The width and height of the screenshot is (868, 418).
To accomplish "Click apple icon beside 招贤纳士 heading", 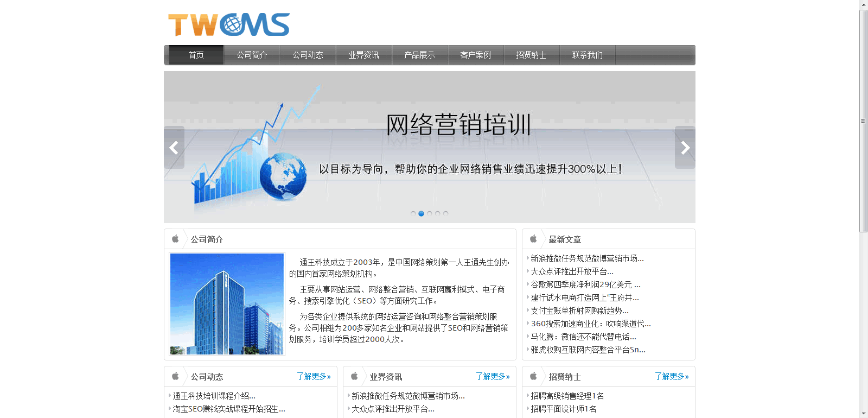I will click(x=533, y=376).
